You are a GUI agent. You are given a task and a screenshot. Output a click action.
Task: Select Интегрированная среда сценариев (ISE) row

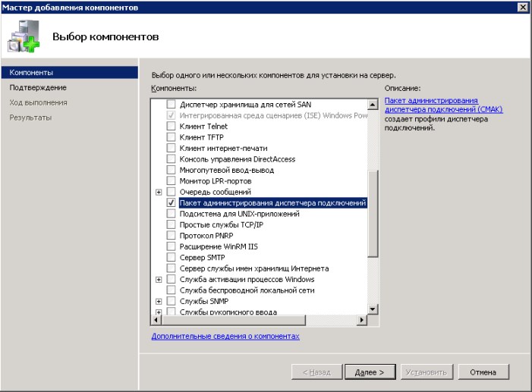click(x=273, y=115)
